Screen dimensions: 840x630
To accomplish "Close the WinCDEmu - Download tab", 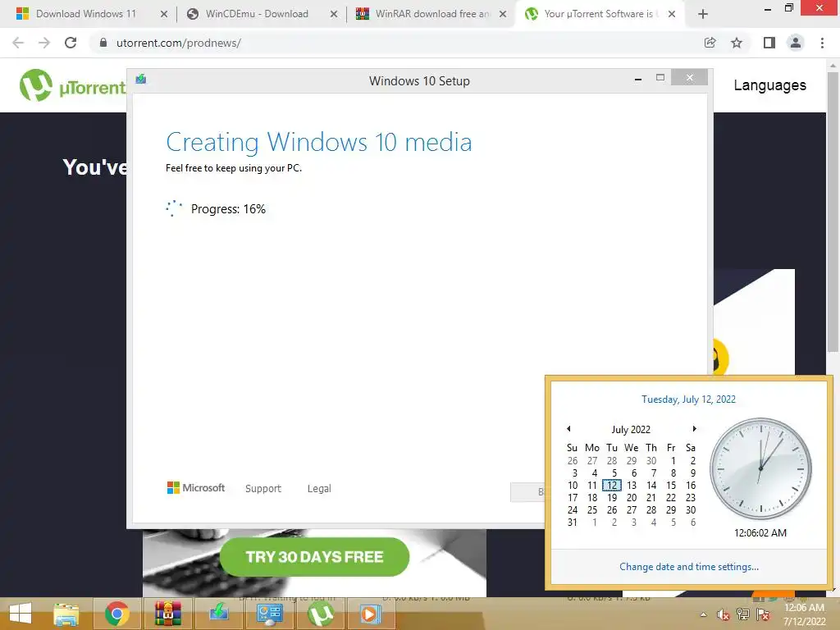I will [x=334, y=14].
